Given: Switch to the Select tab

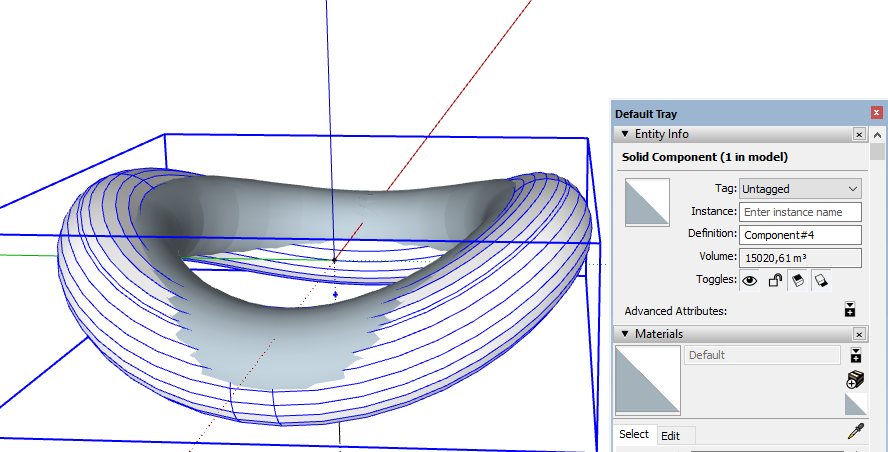Looking at the screenshot, I should click(x=634, y=434).
